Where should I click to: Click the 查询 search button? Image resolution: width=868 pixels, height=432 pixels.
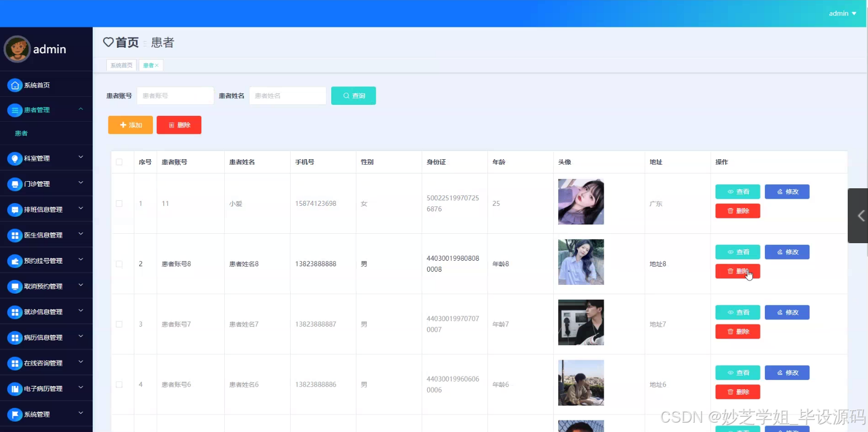(x=354, y=96)
